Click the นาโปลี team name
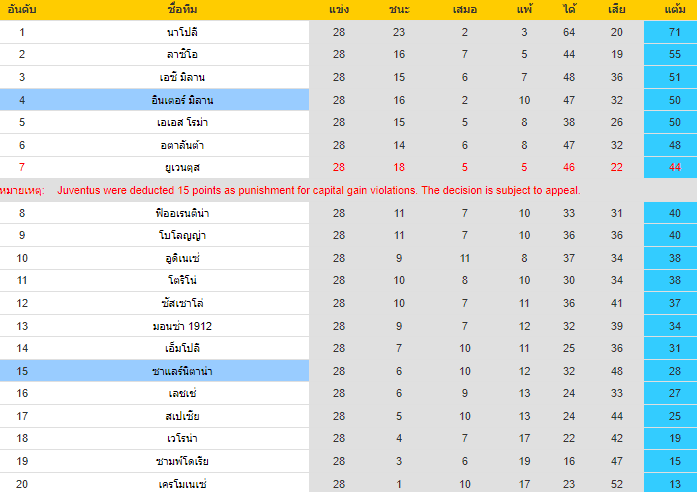Viewport: 697px width, 492px height. (182, 32)
